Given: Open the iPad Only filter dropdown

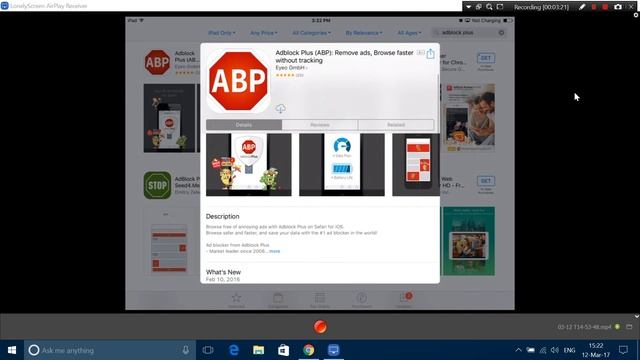Looking at the screenshot, I should click(222, 33).
